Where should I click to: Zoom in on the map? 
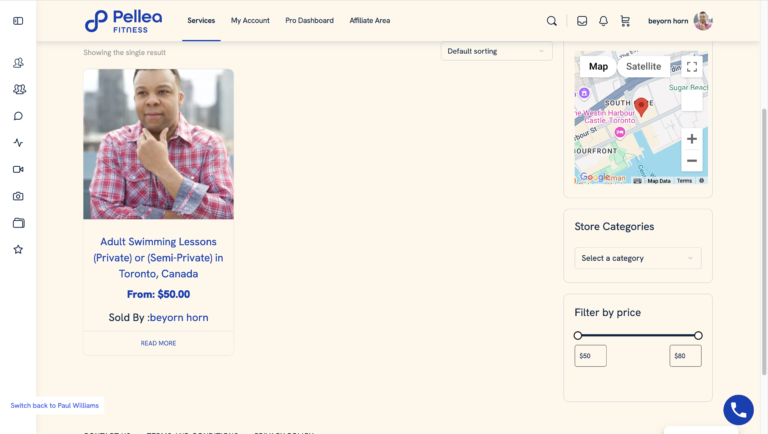[692, 139]
